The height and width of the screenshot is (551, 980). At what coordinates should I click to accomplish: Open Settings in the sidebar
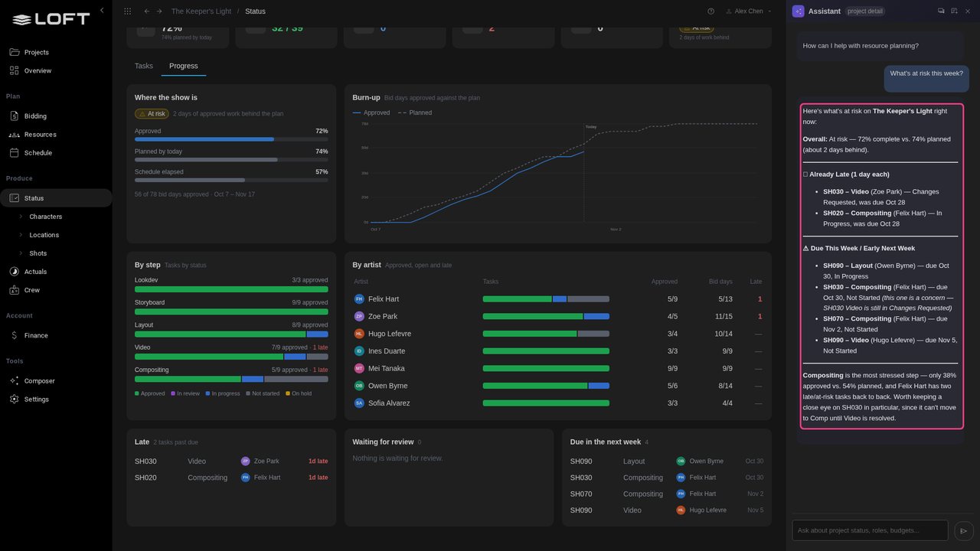click(56, 399)
